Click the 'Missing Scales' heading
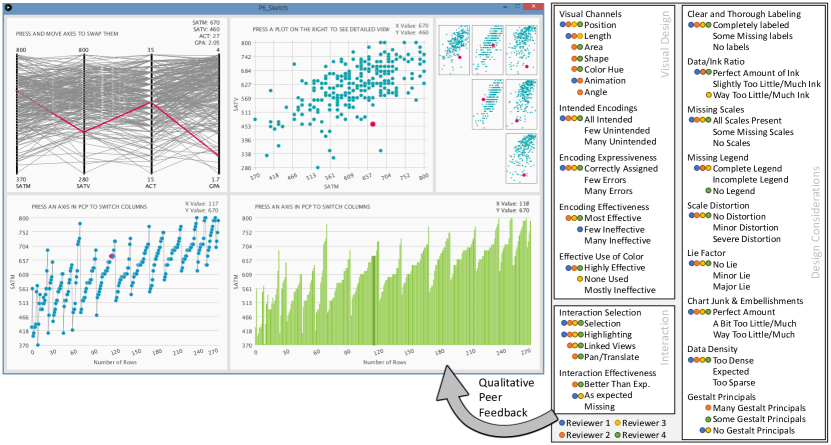The image size is (831, 445). (x=713, y=109)
